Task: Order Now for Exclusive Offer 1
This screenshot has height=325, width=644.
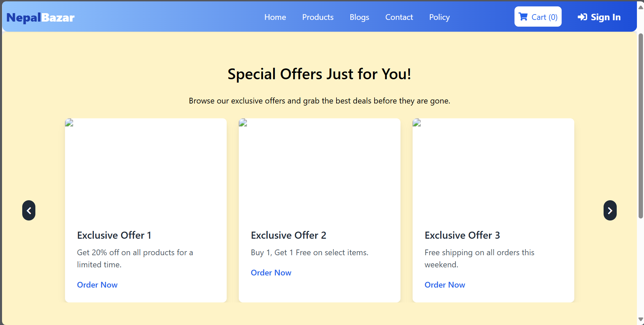Action: 97,285
